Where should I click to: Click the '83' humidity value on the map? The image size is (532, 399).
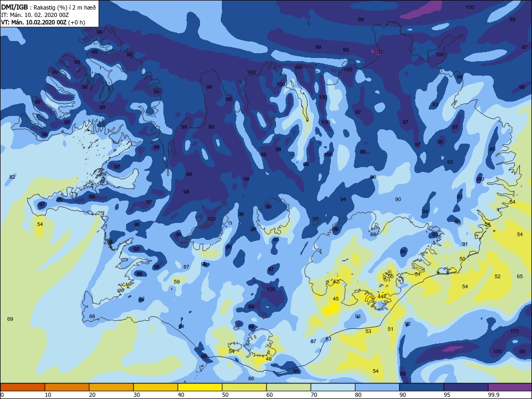pos(328,338)
